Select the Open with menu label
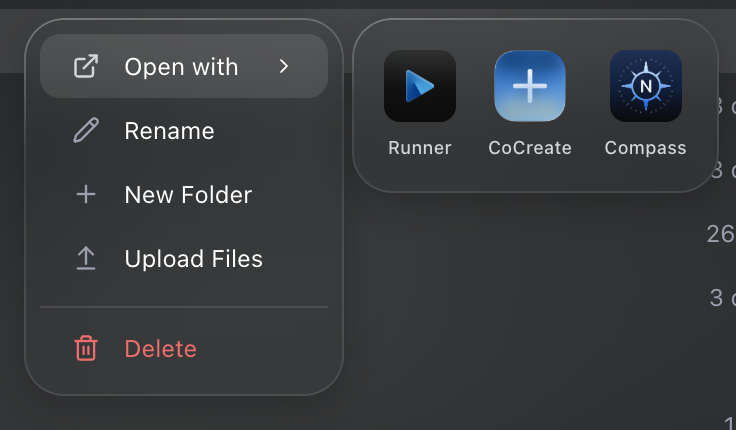Image resolution: width=736 pixels, height=430 pixels. coord(181,67)
